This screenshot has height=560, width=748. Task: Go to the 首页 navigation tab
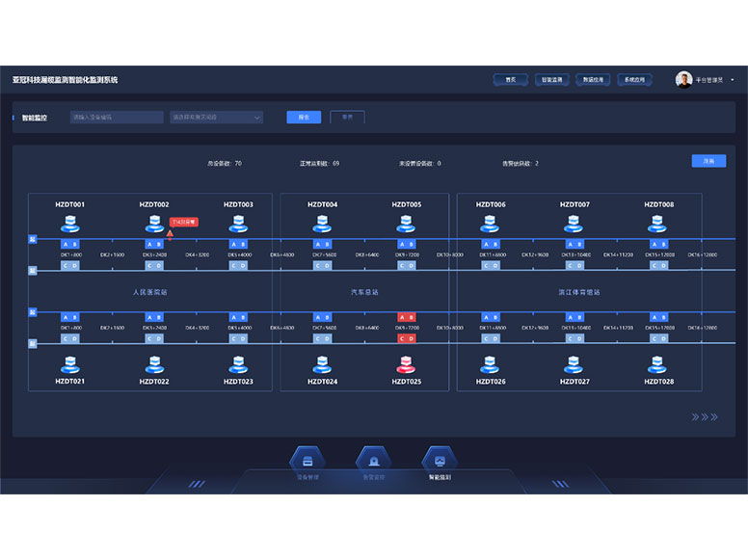pyautogui.click(x=511, y=80)
